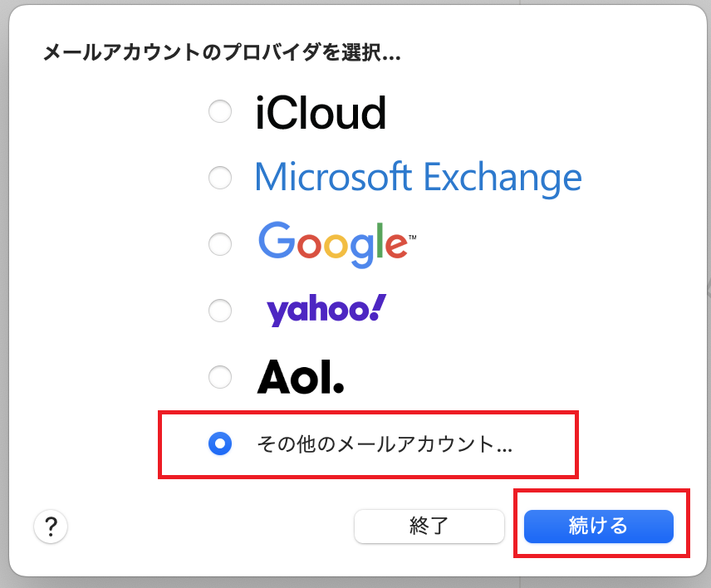Click the 終了 button
This screenshot has height=588, width=711.
(429, 526)
